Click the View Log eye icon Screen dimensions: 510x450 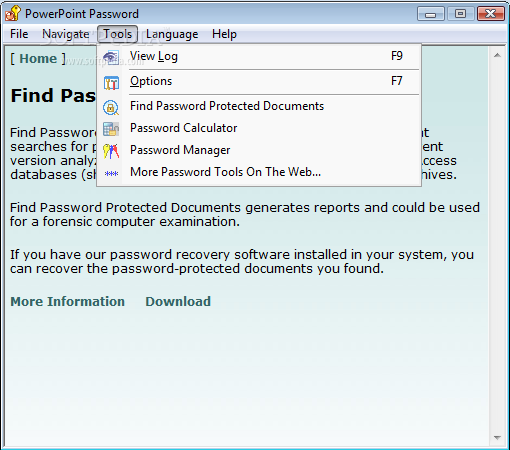[111, 57]
